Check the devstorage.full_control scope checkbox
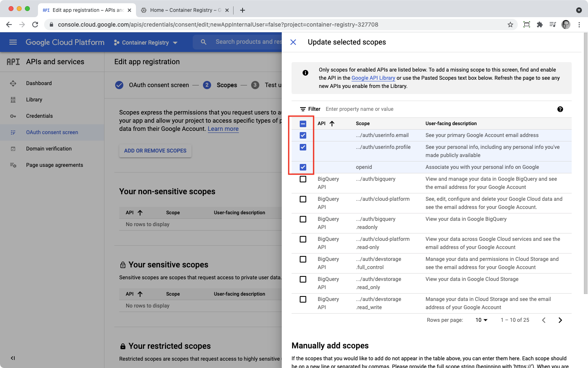This screenshot has height=368, width=588. 303,259
